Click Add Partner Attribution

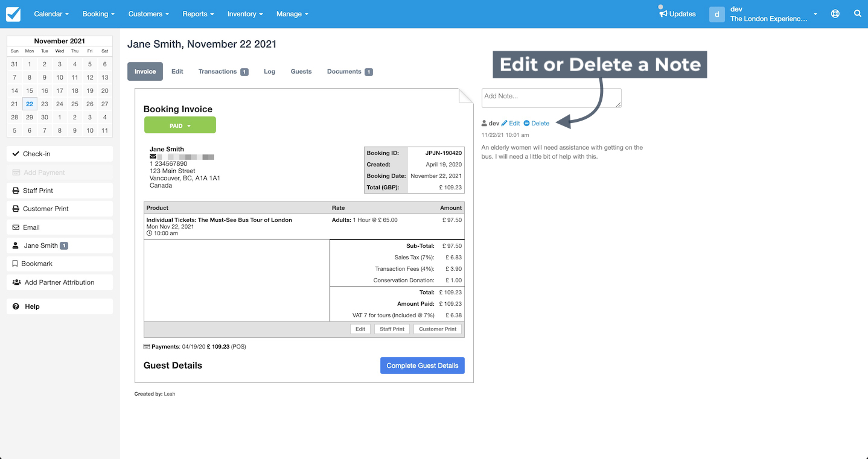click(60, 282)
